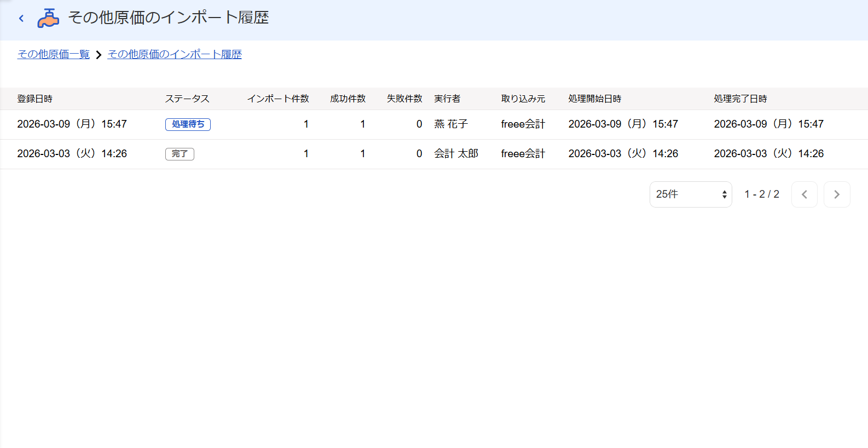Click the 取り込み元 column header
Screen dimensions: 868x448
click(x=523, y=99)
